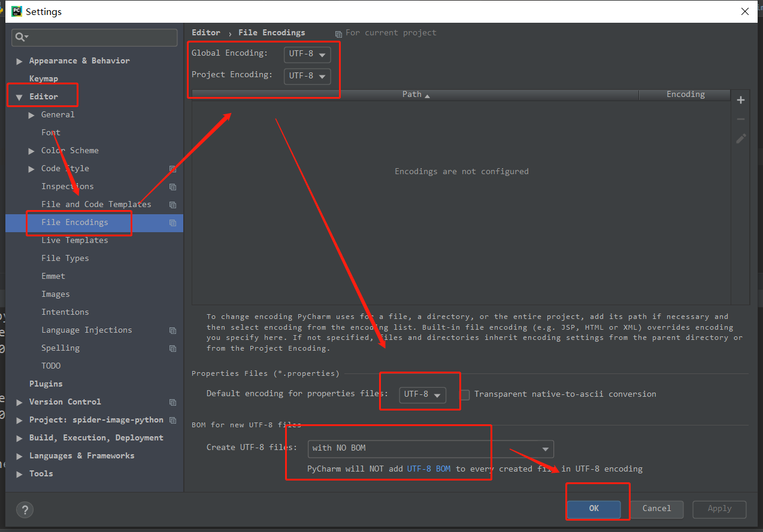Viewport: 763px width, 532px height.
Task: Expand the Color Scheme node
Action: (31, 151)
